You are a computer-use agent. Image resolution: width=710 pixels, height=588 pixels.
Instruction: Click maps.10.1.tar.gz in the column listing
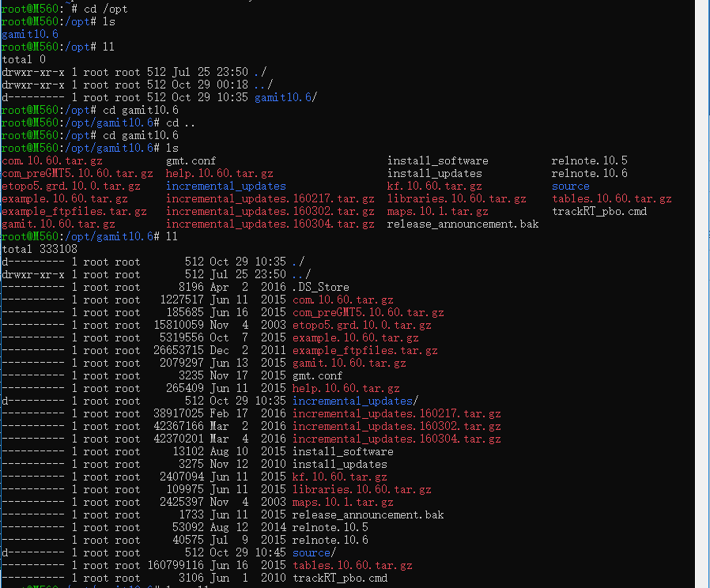(x=437, y=212)
